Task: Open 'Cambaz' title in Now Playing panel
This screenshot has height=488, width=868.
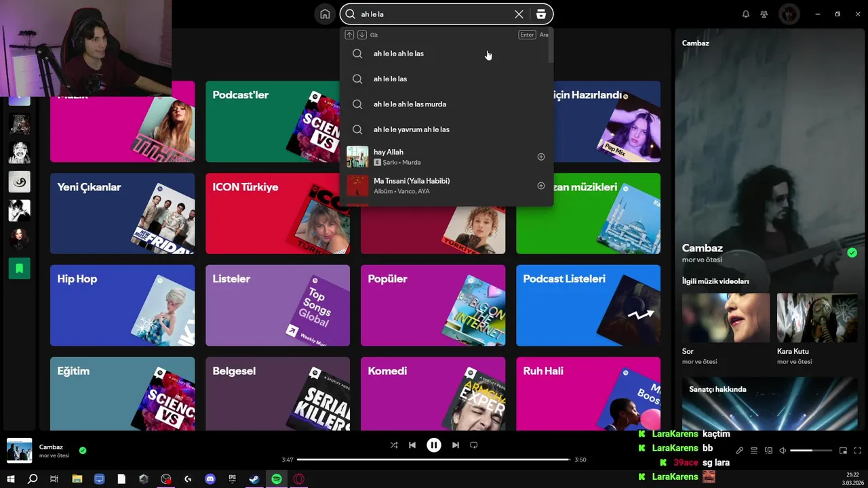Action: [x=703, y=248]
